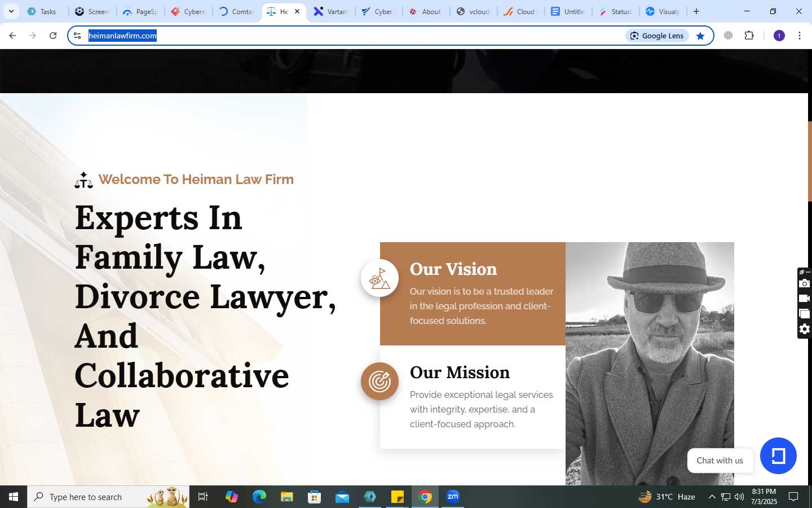Switch to the Cloud tab
The width and height of the screenshot is (812, 508).
point(521,11)
